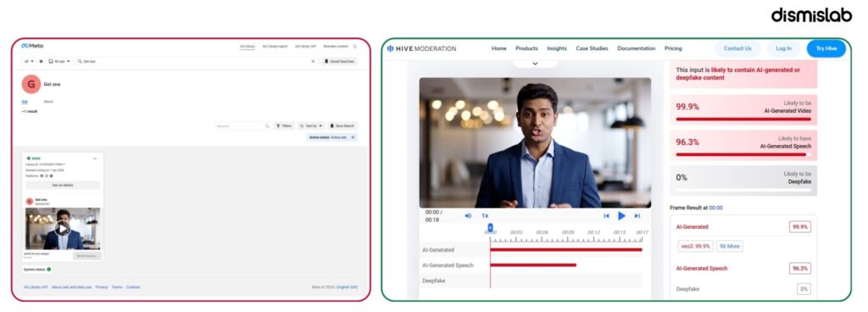Screen dimensions: 868x312
Task: Click the Meta logo in Ad Library
Action: coord(32,46)
